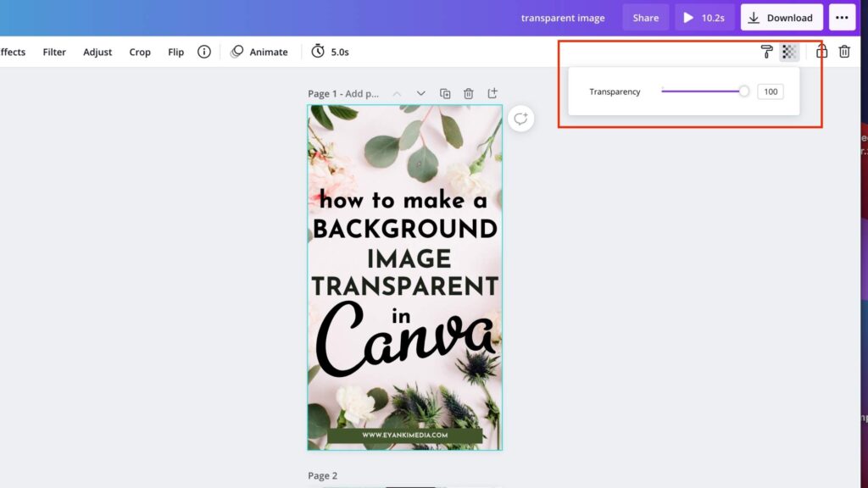Click the transparency value field showing 100
868x488 pixels.
[x=770, y=91]
